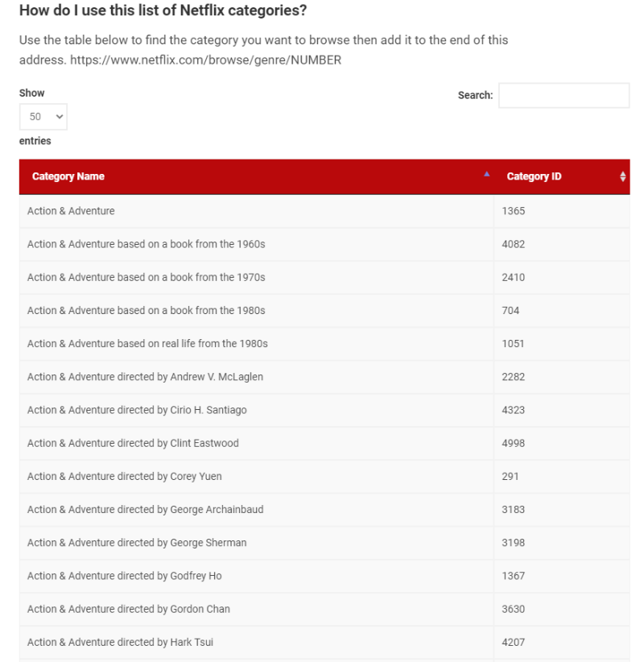Click category ID 4998 cell

click(x=514, y=443)
